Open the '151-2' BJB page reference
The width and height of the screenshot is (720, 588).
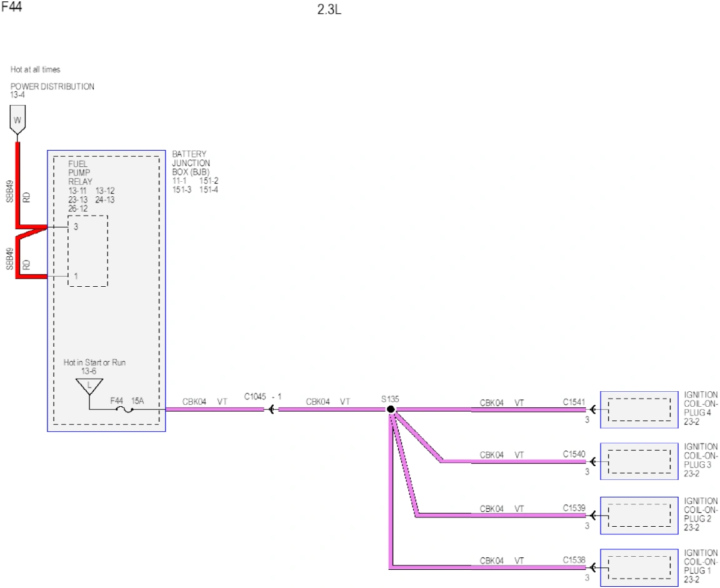209,181
